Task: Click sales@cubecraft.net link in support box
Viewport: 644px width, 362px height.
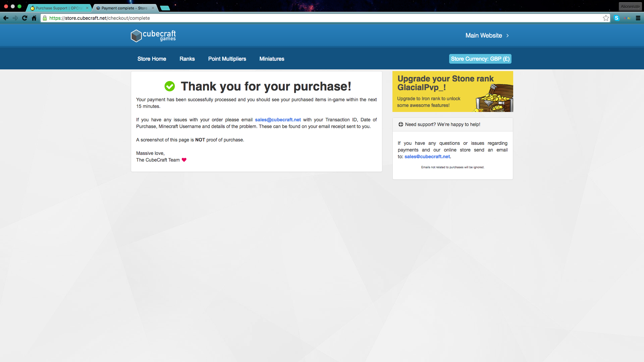Action: [x=427, y=157]
